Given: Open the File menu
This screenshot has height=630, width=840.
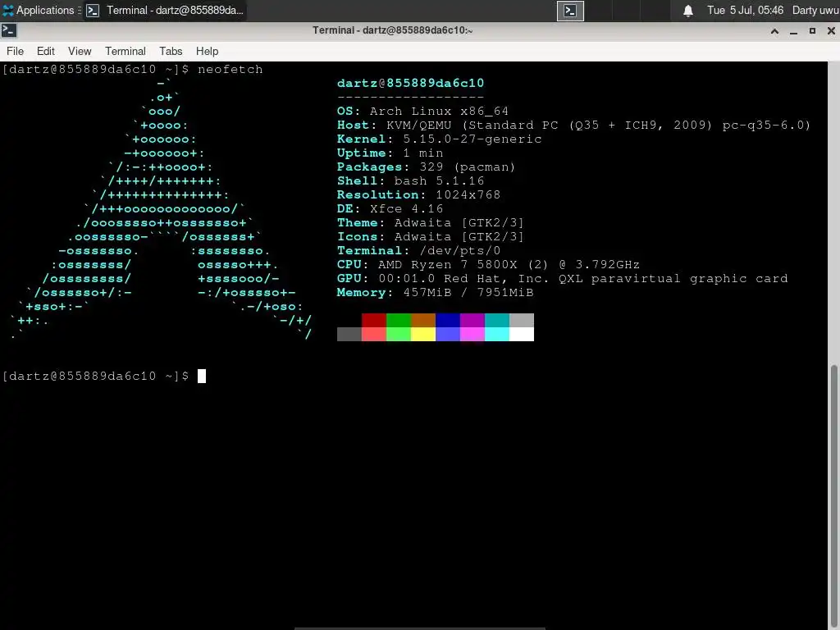Looking at the screenshot, I should click(x=15, y=51).
